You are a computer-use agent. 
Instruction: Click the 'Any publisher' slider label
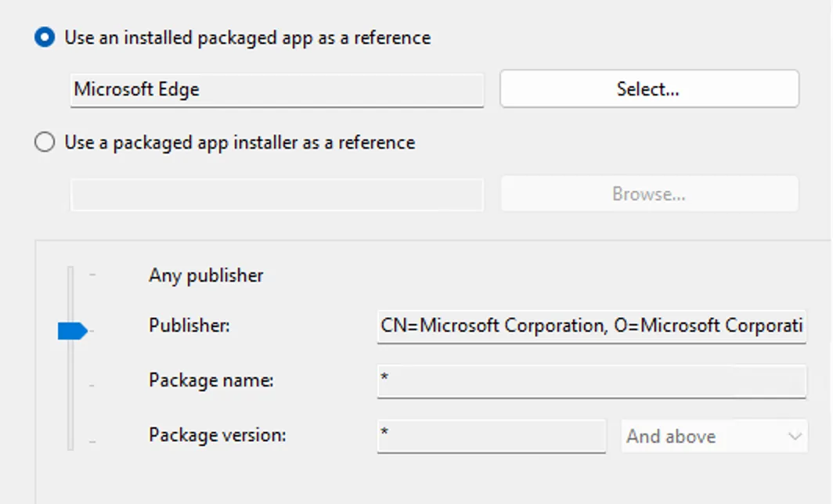(x=206, y=275)
